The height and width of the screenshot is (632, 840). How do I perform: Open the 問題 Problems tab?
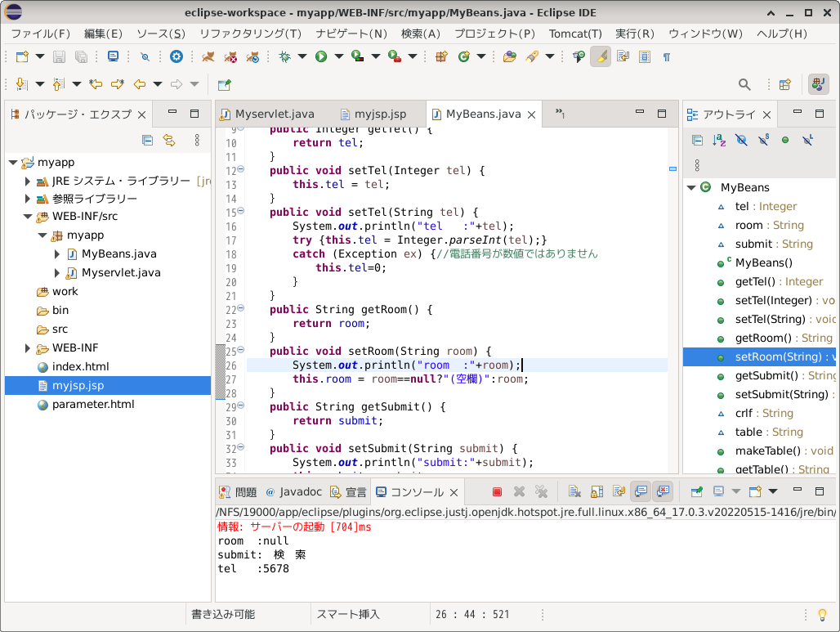click(239, 492)
